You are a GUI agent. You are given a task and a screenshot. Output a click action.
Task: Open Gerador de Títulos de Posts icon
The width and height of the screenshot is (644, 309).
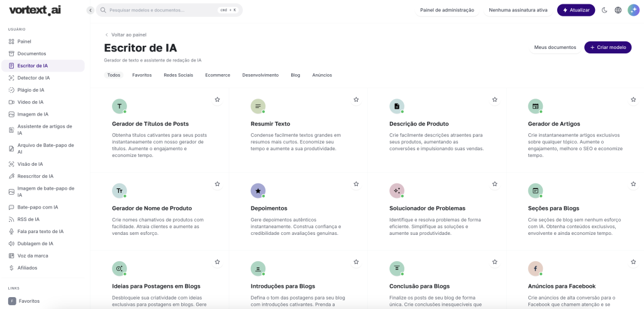pyautogui.click(x=119, y=106)
